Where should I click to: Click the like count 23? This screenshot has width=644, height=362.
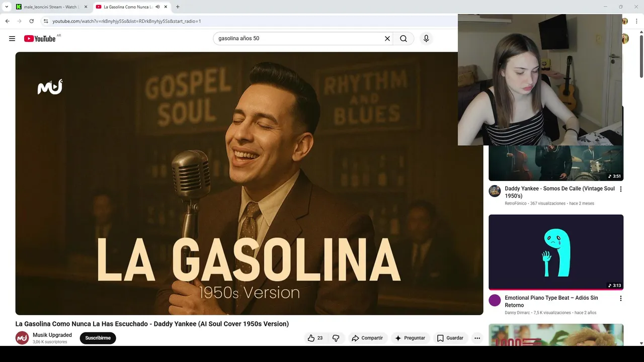[x=320, y=338]
